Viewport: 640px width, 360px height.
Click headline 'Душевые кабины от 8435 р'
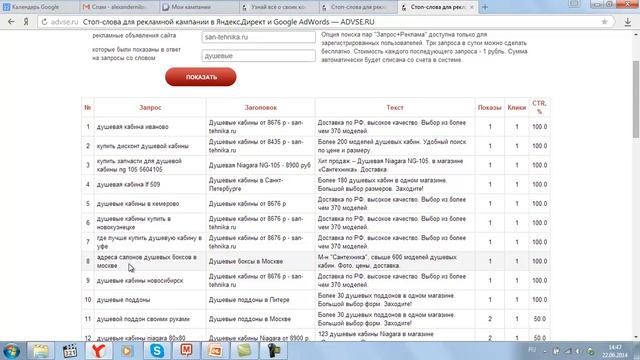pyautogui.click(x=256, y=146)
